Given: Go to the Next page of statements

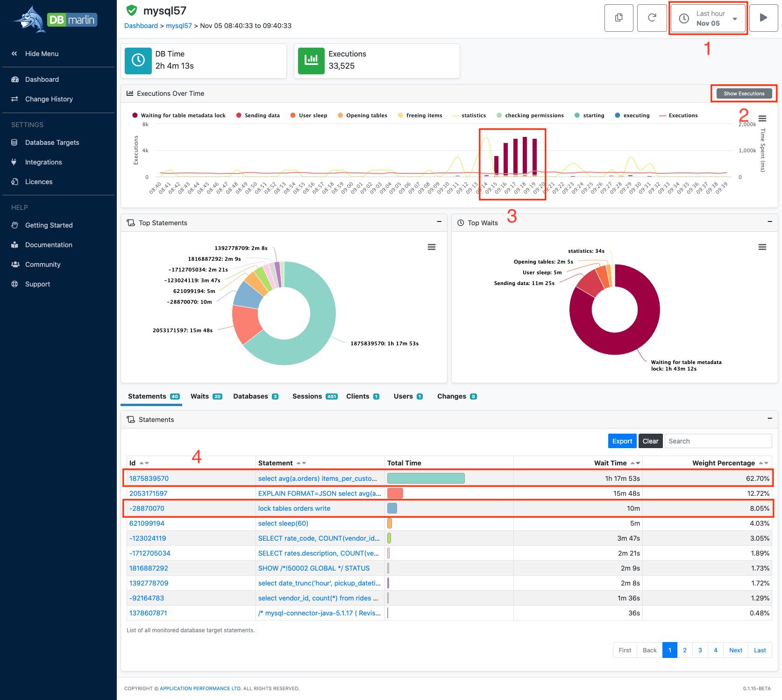Looking at the screenshot, I should coord(736,650).
